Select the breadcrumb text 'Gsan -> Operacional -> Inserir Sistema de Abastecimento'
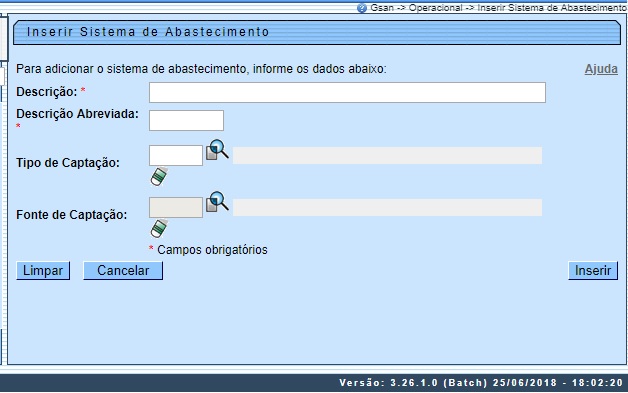Image resolution: width=628 pixels, height=393 pixels. point(498,8)
